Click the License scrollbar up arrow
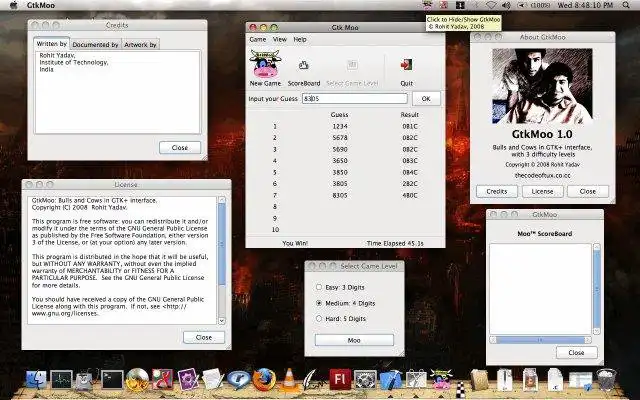The height and width of the screenshot is (400, 640). pos(222,200)
